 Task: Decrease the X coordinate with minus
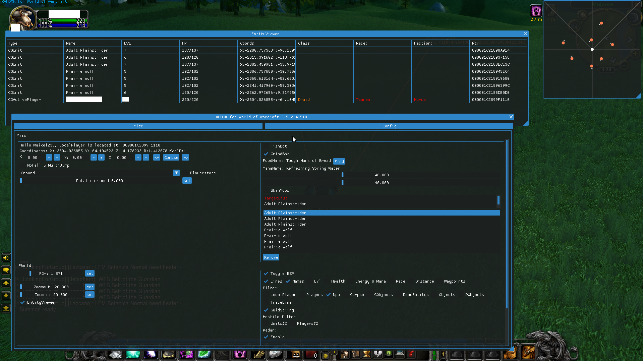pos(49,158)
